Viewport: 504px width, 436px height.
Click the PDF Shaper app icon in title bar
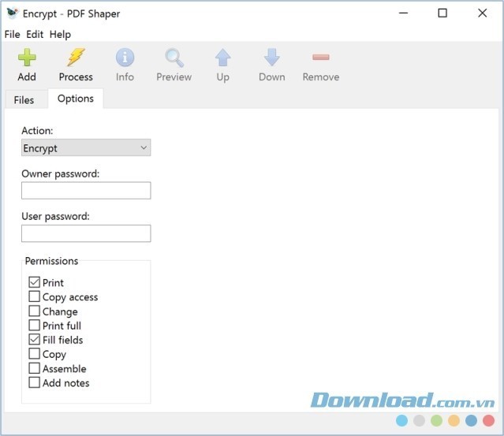(12, 13)
